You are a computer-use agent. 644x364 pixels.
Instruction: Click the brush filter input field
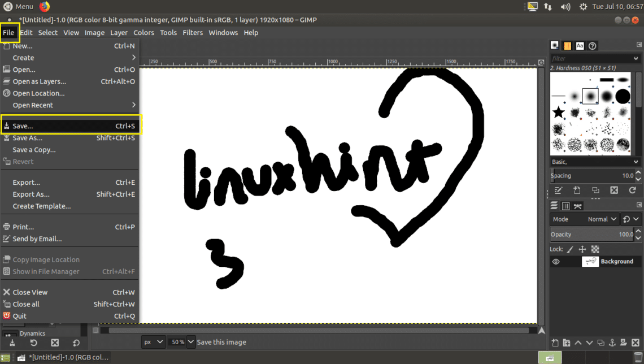coord(590,58)
